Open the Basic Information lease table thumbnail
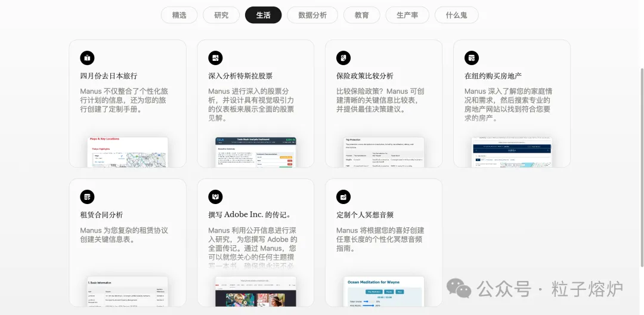This screenshot has height=315, width=644. 128,291
